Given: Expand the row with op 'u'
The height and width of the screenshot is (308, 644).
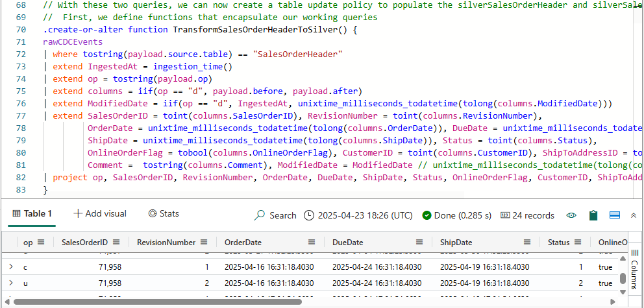Looking at the screenshot, I should (x=11, y=283).
